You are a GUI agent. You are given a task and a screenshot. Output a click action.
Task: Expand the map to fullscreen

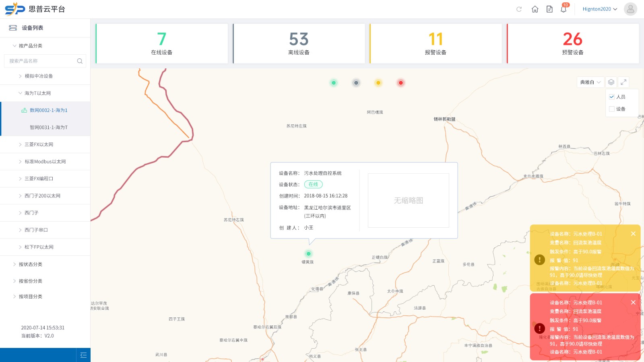623,82
